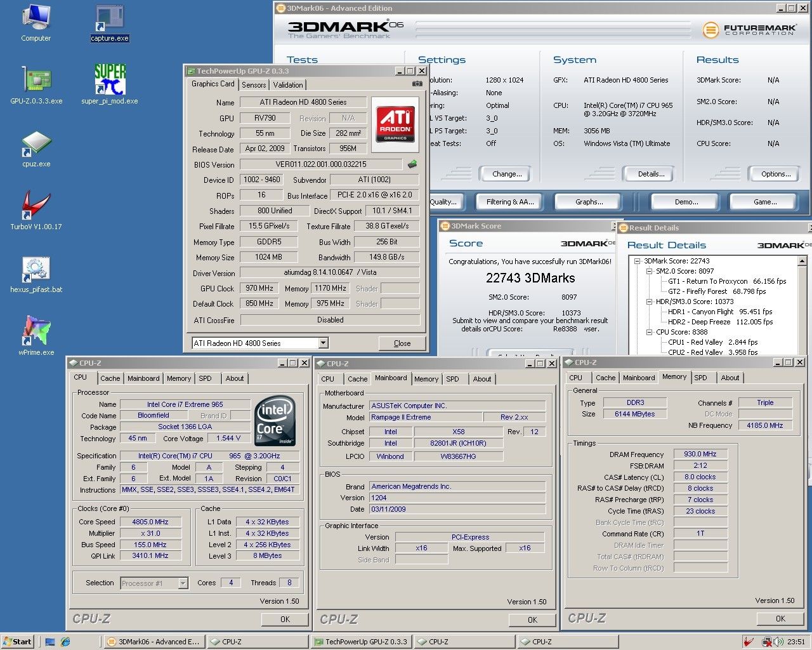This screenshot has width=812, height=650.
Task: Open the Processor #1 selection dropdown
Action: coord(183,583)
